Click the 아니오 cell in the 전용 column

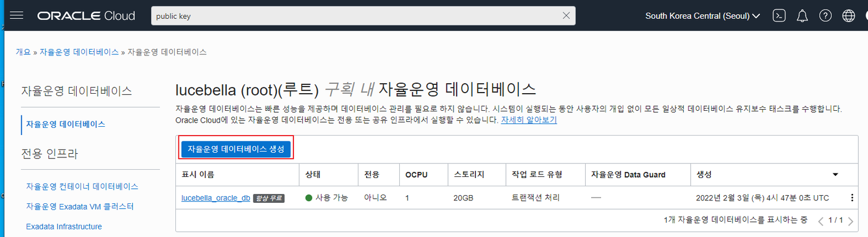[x=376, y=198]
